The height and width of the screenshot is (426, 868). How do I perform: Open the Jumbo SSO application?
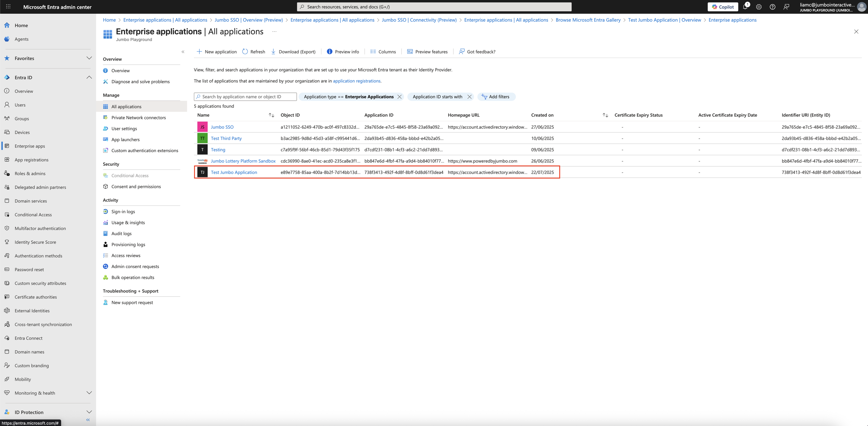click(222, 127)
